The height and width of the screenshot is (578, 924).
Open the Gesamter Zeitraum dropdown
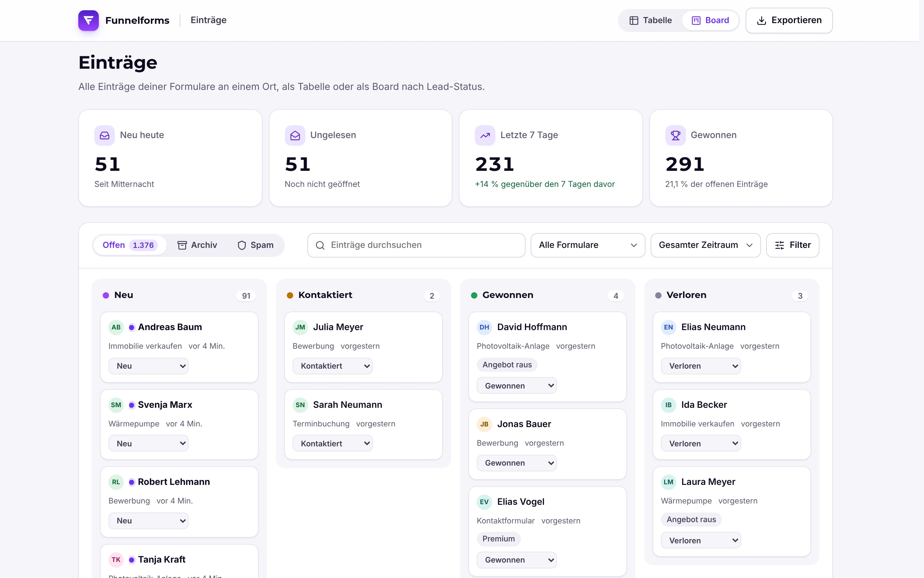[705, 245]
